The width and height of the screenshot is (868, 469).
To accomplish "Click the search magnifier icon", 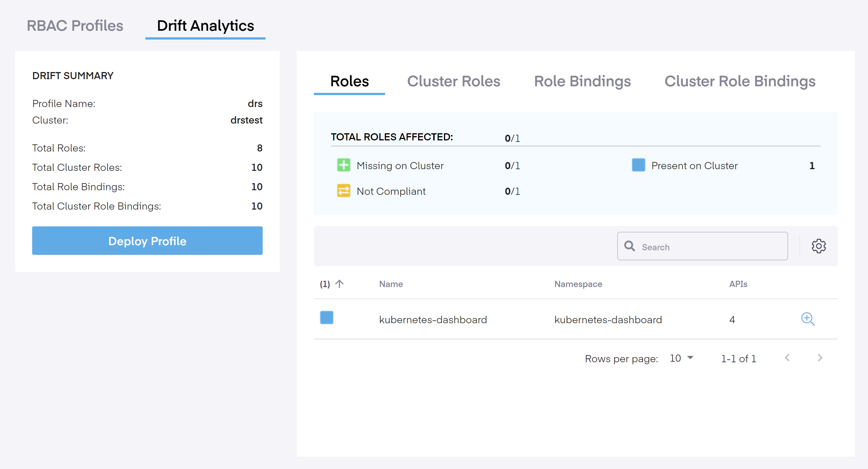I will tap(630, 246).
